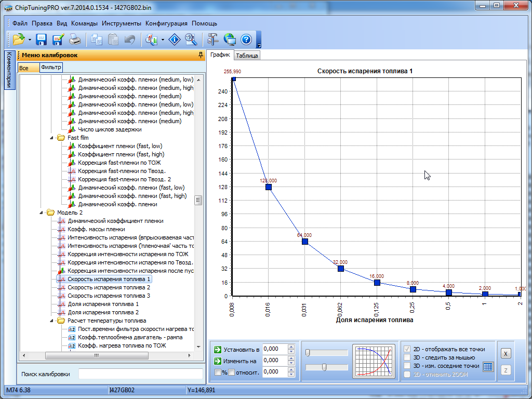Click the blue diamond info icon
This screenshot has height=399, width=532.
tap(175, 39)
